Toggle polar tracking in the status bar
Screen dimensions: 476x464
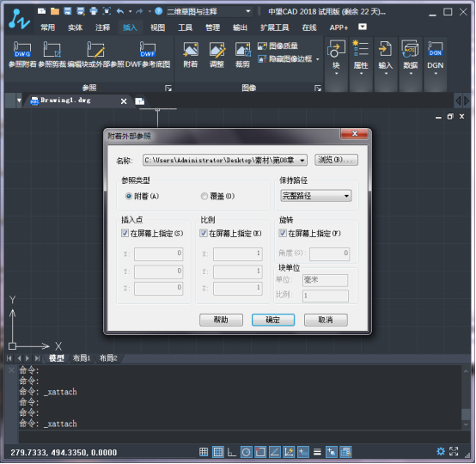(x=247, y=452)
